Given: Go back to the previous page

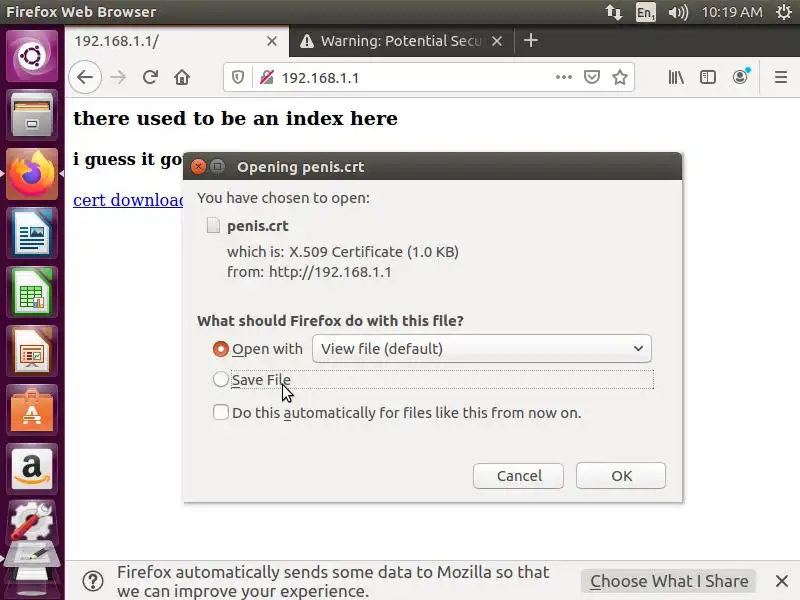Looking at the screenshot, I should [85, 77].
